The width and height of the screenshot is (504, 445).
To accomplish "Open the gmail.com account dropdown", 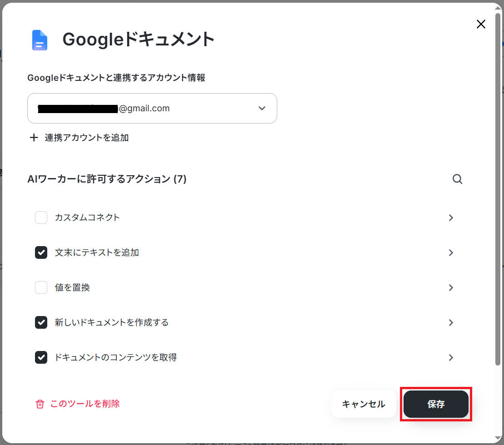I will point(152,109).
